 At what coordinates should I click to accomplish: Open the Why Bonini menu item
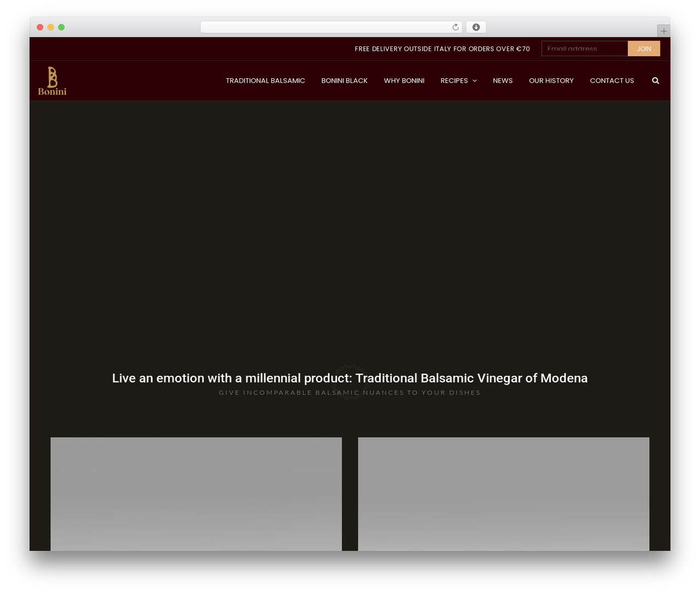click(x=404, y=80)
